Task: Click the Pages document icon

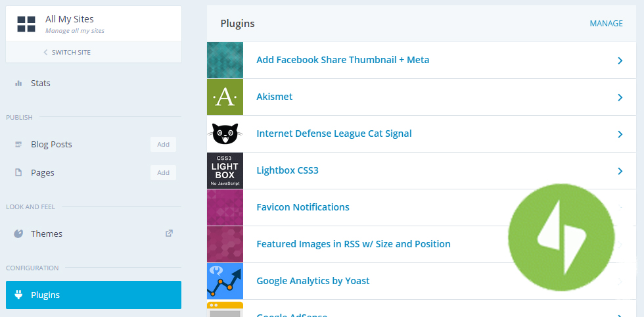Action: [x=18, y=173]
